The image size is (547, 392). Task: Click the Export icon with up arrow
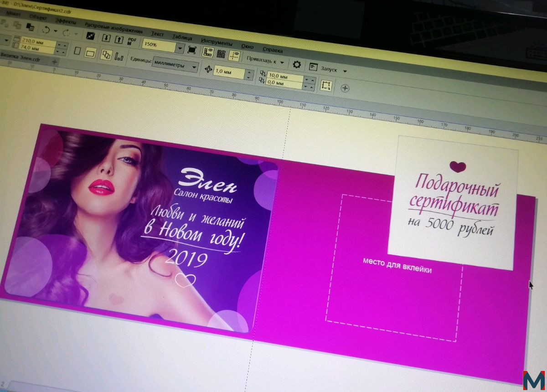119,39
